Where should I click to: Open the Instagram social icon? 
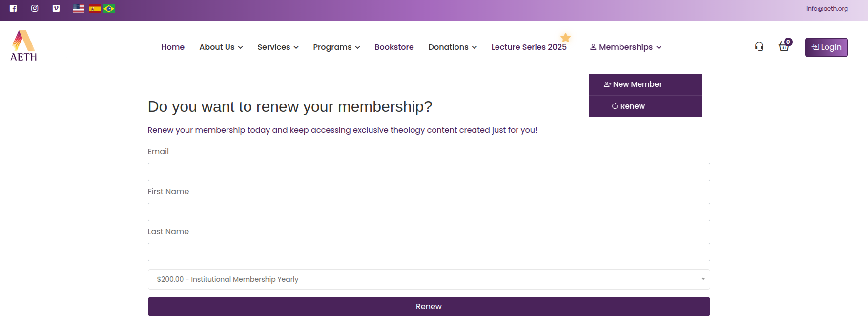point(35,8)
